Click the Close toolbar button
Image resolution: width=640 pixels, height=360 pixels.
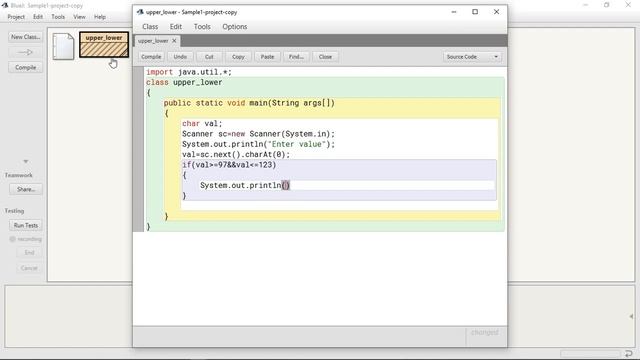325,57
